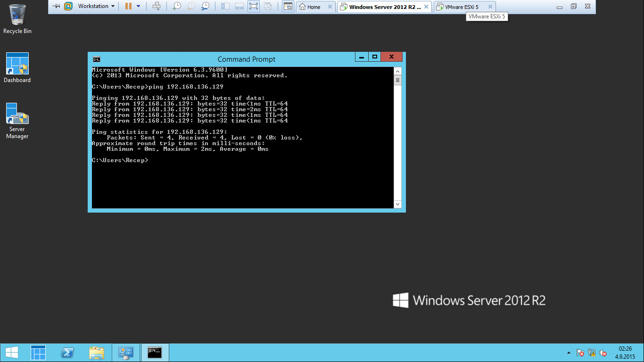
Task: Toggle Unity mode icon in VMware toolbar
Action: [x=268, y=6]
